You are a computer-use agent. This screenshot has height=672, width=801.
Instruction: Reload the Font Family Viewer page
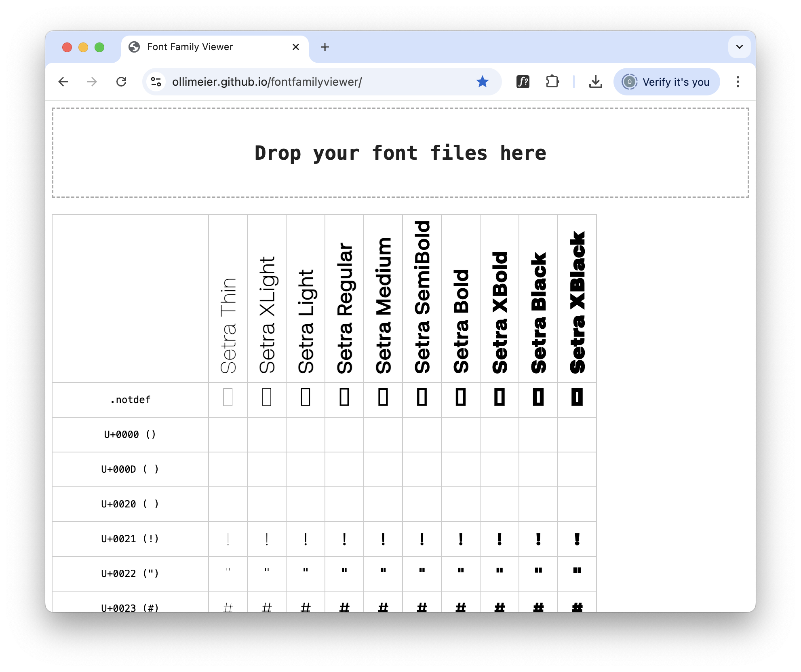(122, 82)
